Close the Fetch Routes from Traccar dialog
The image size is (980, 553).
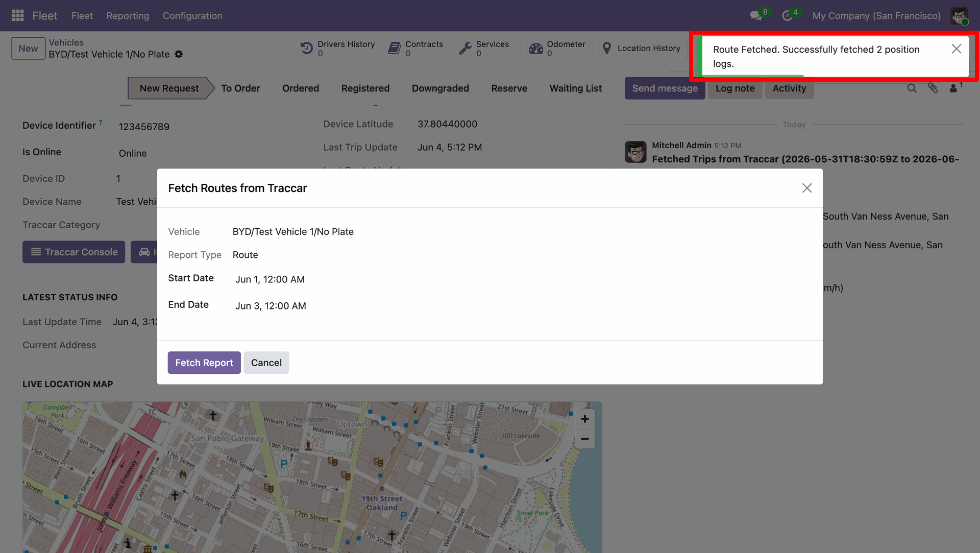[x=807, y=188]
